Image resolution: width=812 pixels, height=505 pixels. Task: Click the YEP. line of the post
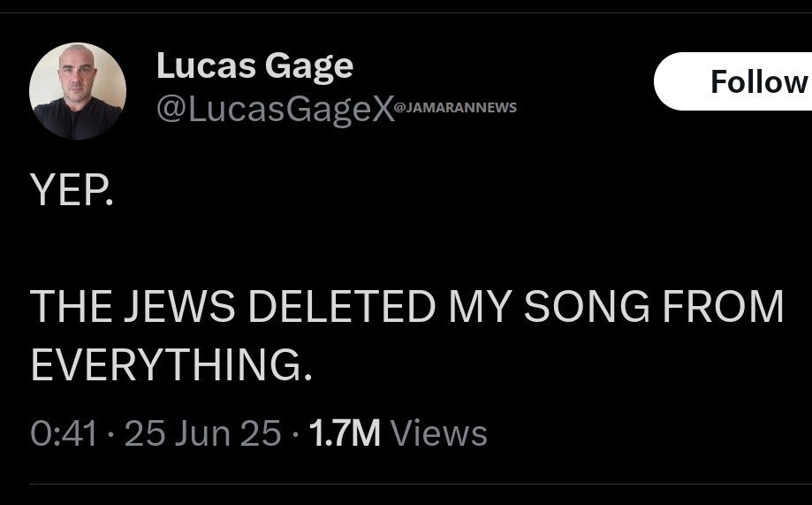coord(72,189)
